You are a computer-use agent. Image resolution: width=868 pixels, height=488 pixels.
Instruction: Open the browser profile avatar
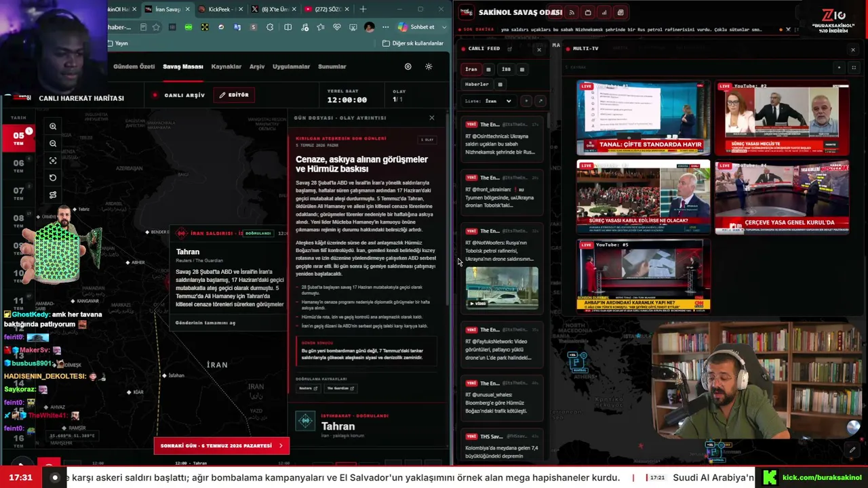pyautogui.click(x=369, y=27)
